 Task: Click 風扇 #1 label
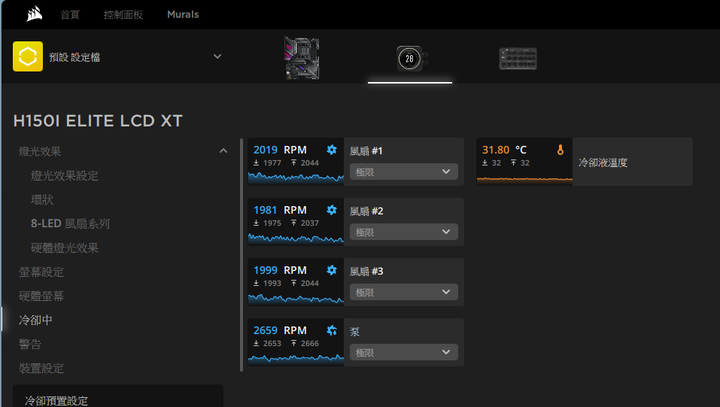click(x=366, y=151)
